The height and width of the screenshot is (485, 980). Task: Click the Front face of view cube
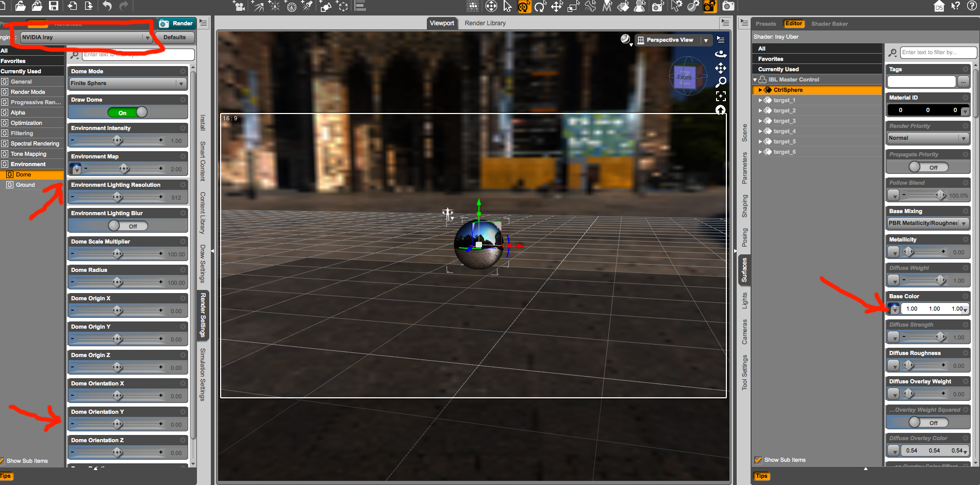point(685,77)
